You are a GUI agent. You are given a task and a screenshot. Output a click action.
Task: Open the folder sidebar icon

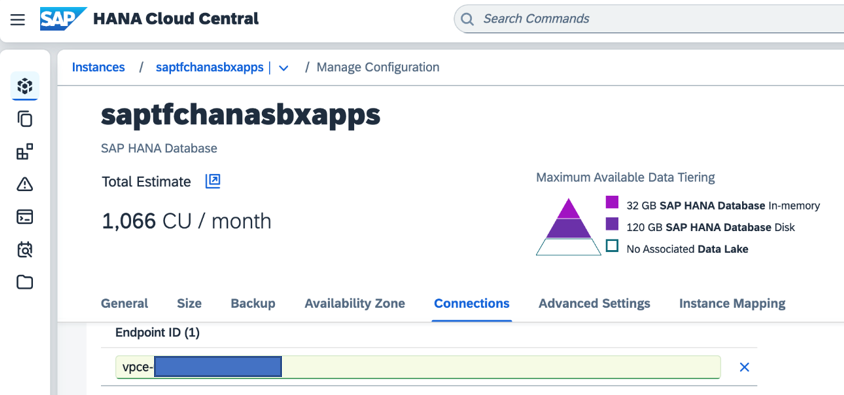(25, 282)
